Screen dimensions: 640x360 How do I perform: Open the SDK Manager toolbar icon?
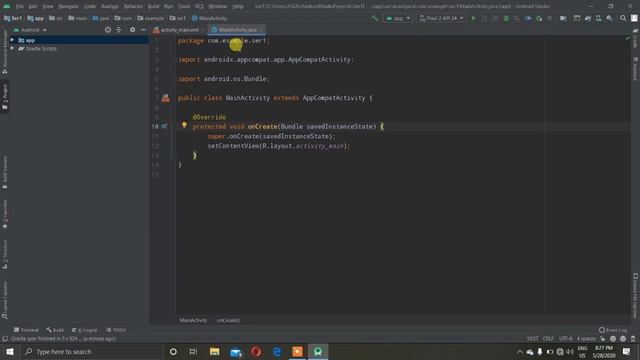pyautogui.click(x=609, y=18)
